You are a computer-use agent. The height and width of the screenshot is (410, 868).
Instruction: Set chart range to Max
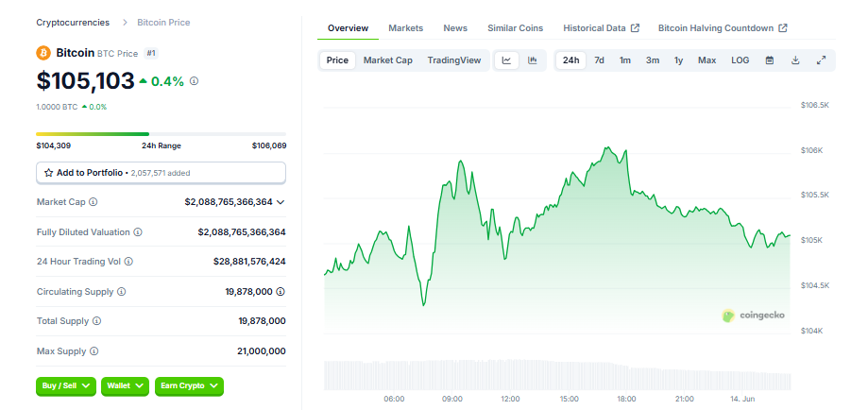(706, 60)
